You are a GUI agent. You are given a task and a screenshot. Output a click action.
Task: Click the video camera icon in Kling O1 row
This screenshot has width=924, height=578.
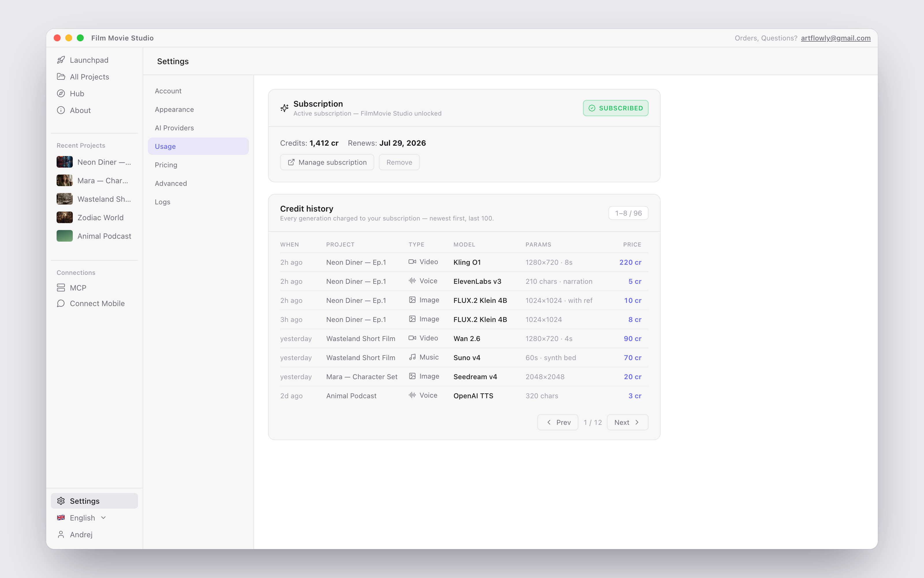point(412,262)
